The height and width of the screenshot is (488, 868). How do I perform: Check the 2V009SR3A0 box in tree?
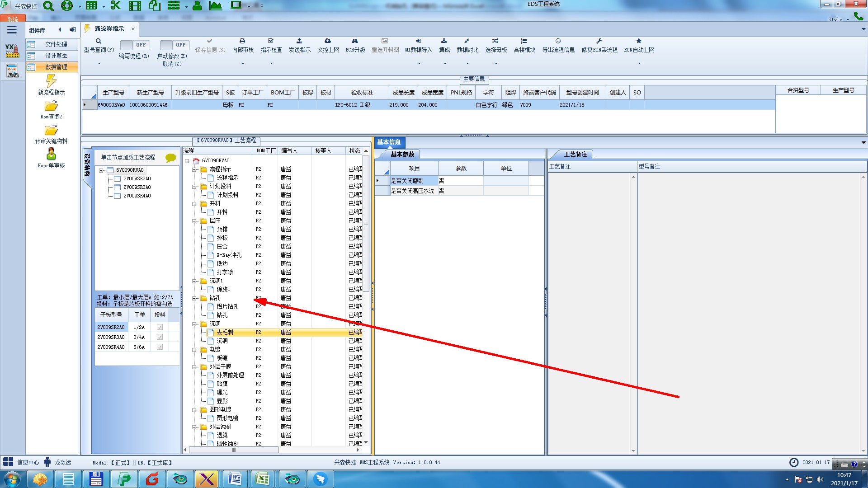click(118, 187)
